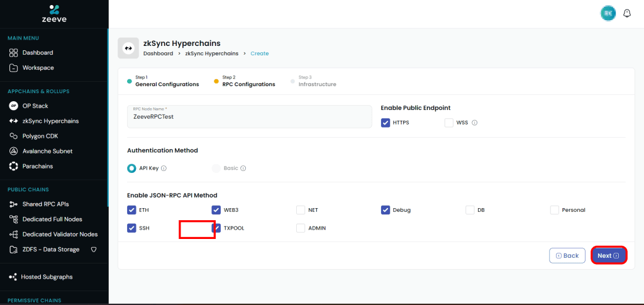The height and width of the screenshot is (305, 644).
Task: Open Dashboard from the sidebar menu
Action: click(x=38, y=53)
